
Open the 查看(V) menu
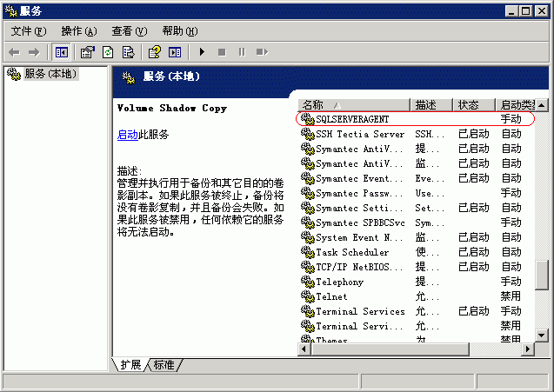(130, 31)
